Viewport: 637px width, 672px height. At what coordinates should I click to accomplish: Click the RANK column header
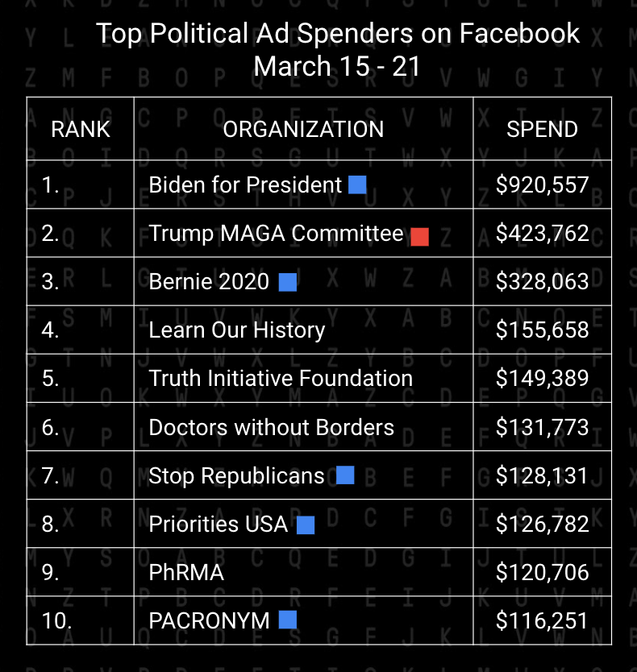81,129
